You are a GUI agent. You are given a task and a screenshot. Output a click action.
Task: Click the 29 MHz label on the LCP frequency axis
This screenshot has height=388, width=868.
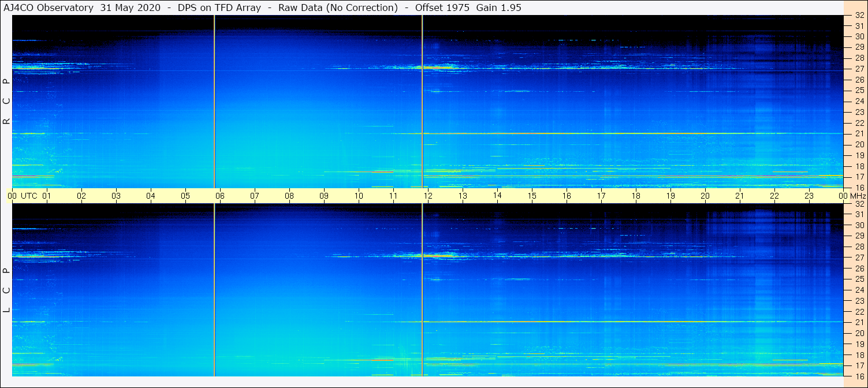coord(859,236)
